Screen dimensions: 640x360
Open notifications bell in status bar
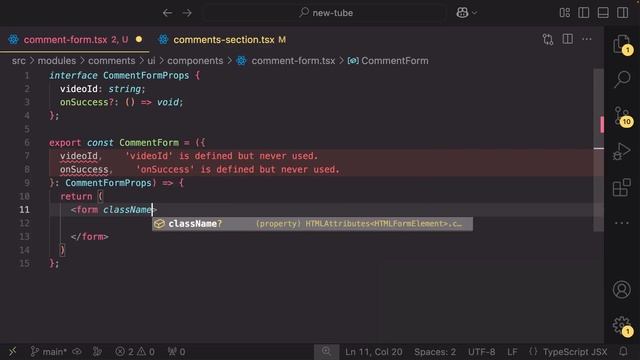coord(623,351)
